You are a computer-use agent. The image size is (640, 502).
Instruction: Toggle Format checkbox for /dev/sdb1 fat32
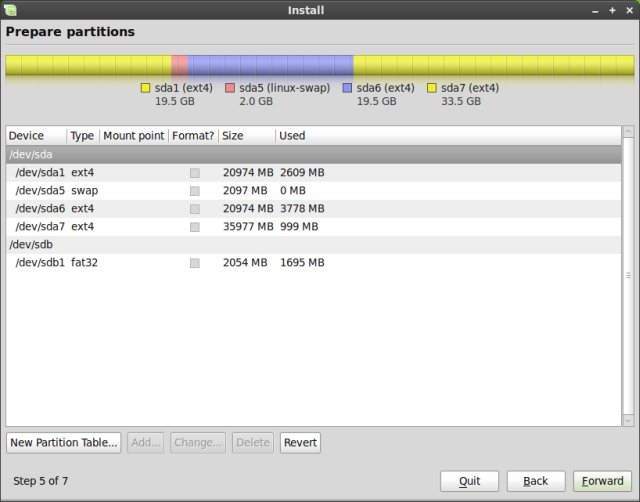tap(195, 263)
